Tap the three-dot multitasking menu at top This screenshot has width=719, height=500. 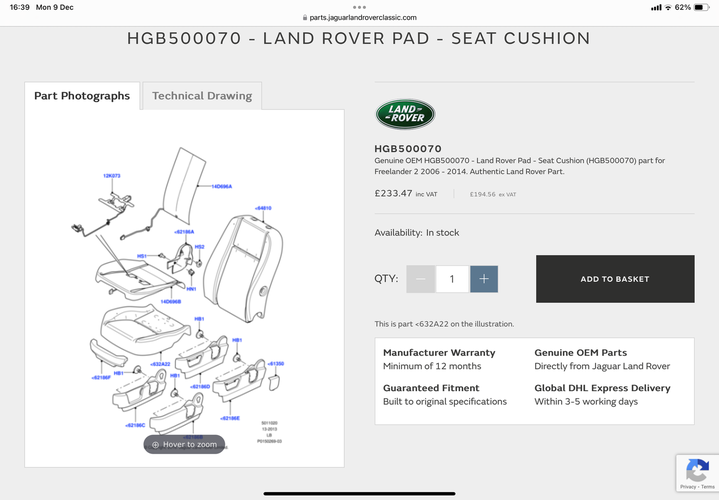coord(360,7)
